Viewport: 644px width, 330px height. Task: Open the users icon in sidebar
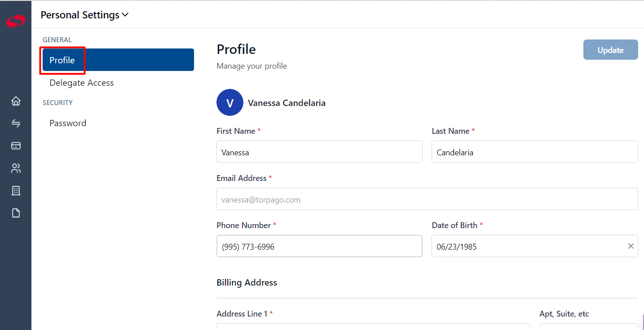pos(16,168)
